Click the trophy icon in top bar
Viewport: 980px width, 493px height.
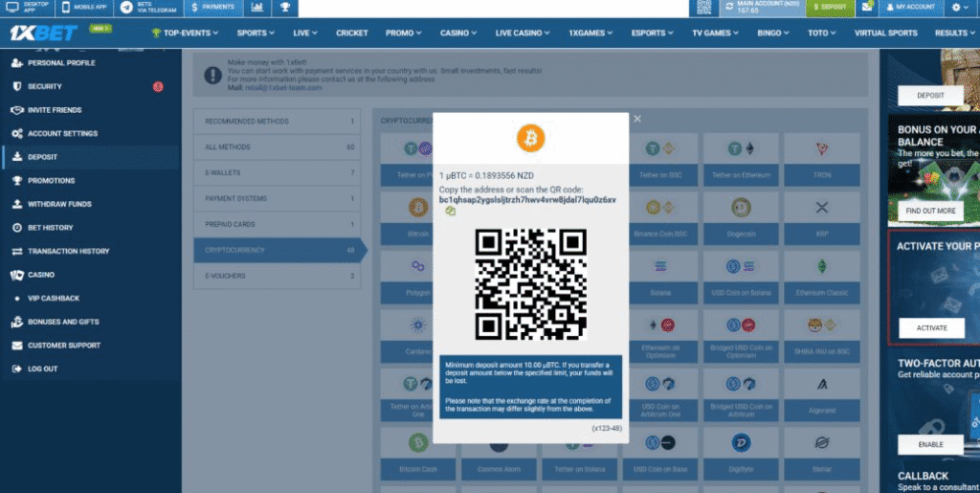click(x=284, y=8)
